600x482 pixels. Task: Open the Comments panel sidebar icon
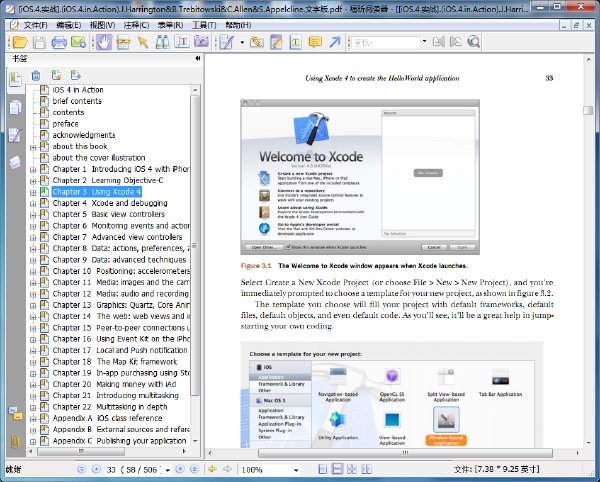tap(15, 135)
